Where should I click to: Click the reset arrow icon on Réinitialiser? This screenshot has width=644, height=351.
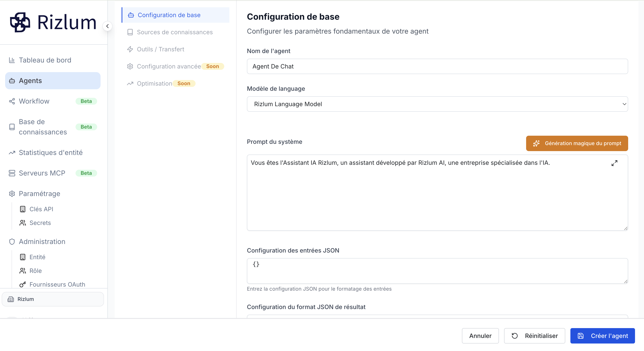515,336
